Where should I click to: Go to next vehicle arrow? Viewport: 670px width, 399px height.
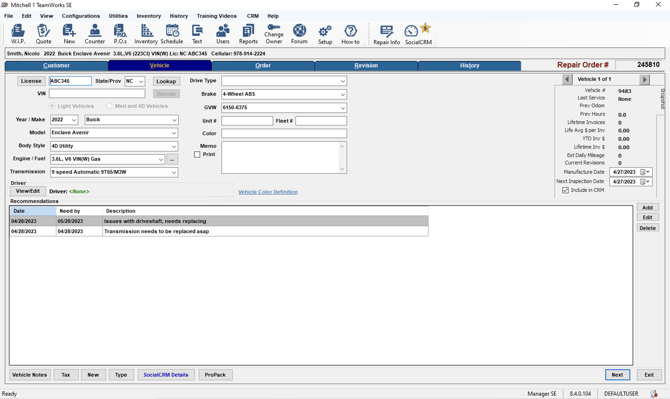(644, 79)
